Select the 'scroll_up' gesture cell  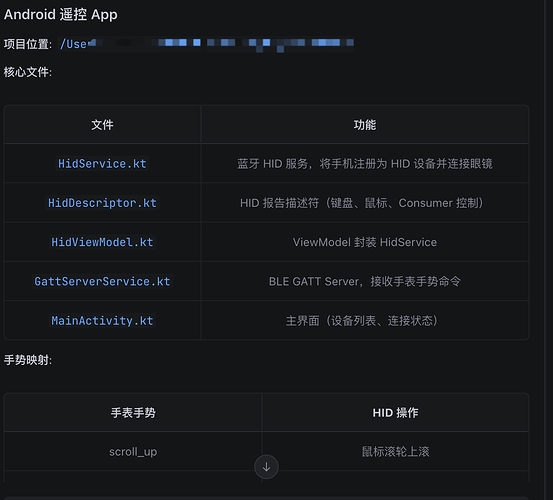(x=133, y=452)
